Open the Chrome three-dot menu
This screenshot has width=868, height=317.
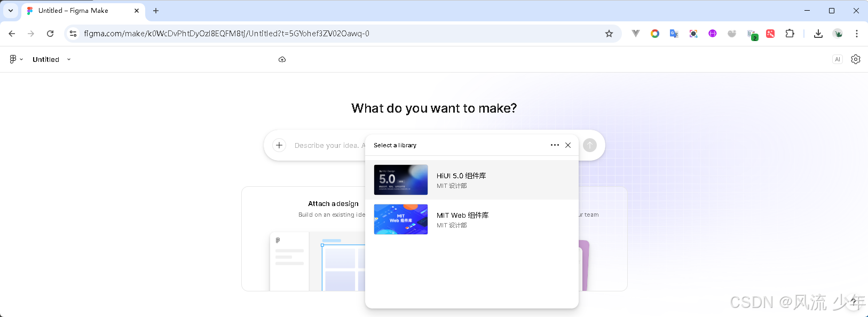[x=857, y=34]
